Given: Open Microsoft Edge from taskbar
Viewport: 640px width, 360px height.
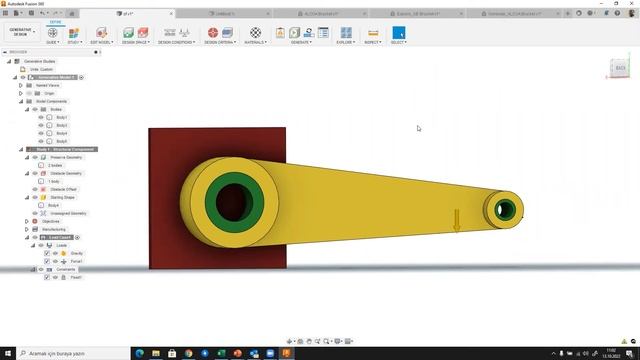Looking at the screenshot, I should (140, 353).
